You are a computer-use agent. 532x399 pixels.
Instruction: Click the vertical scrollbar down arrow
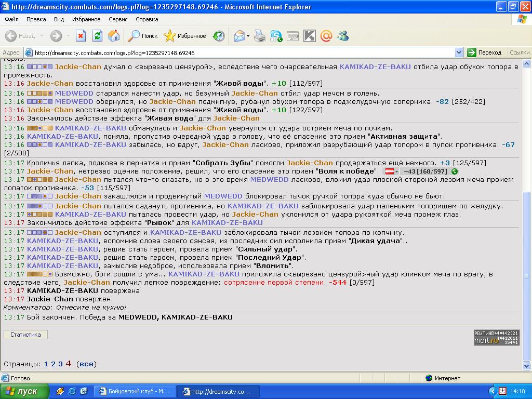tap(527, 365)
